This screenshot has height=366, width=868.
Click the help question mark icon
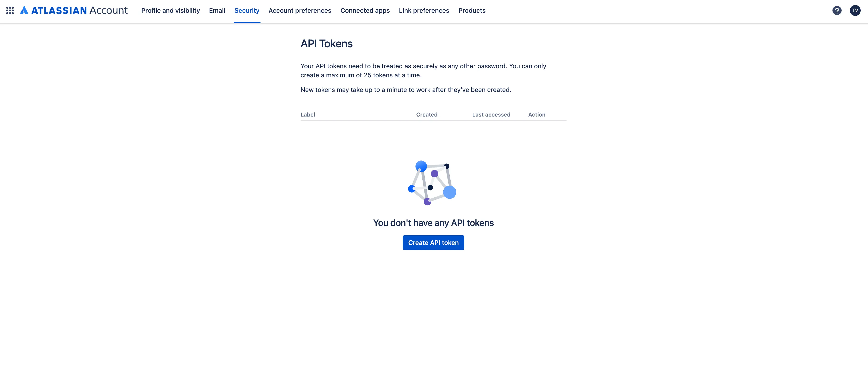pos(836,10)
